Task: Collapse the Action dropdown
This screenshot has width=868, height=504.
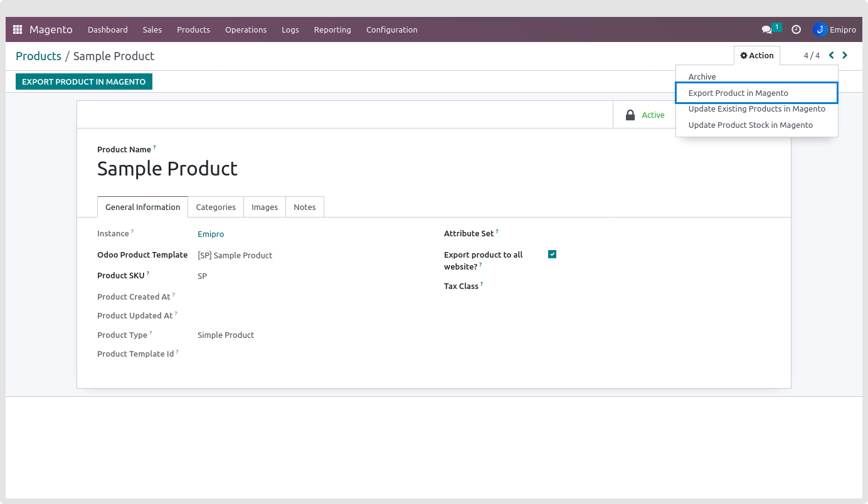Action: click(757, 56)
